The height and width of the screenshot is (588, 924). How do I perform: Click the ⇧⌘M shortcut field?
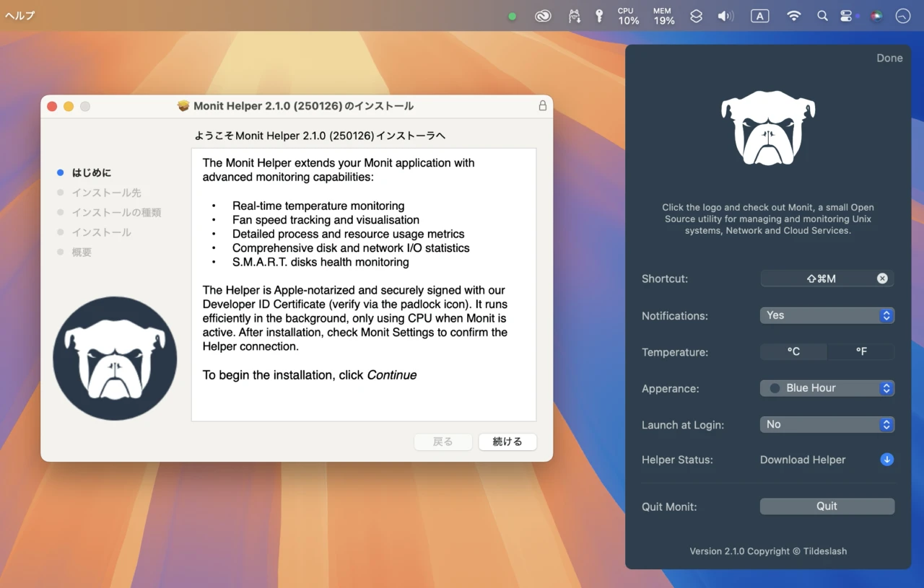pos(827,278)
